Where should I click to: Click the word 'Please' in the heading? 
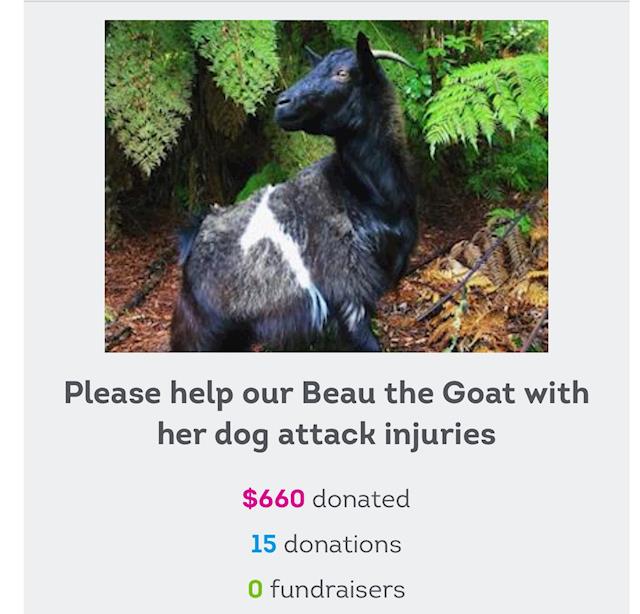click(x=113, y=393)
